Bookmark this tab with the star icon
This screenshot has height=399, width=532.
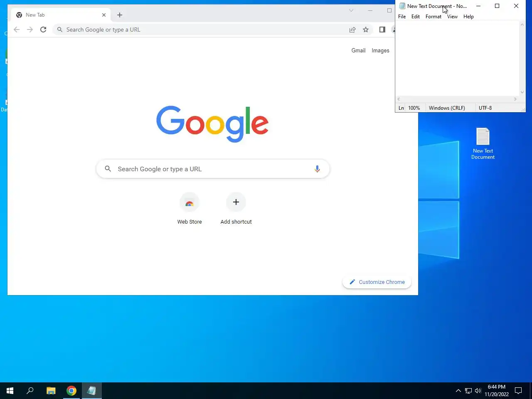(x=366, y=30)
